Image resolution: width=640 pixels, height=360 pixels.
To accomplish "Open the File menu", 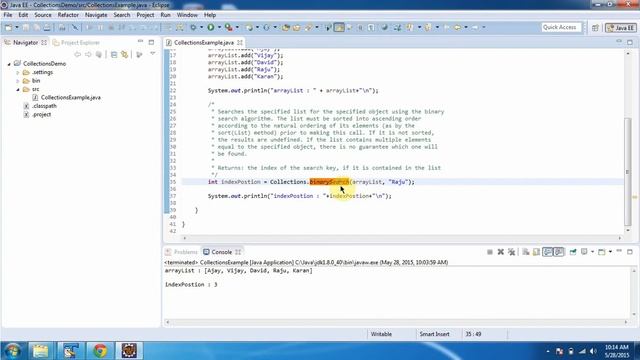I will coord(8,15).
